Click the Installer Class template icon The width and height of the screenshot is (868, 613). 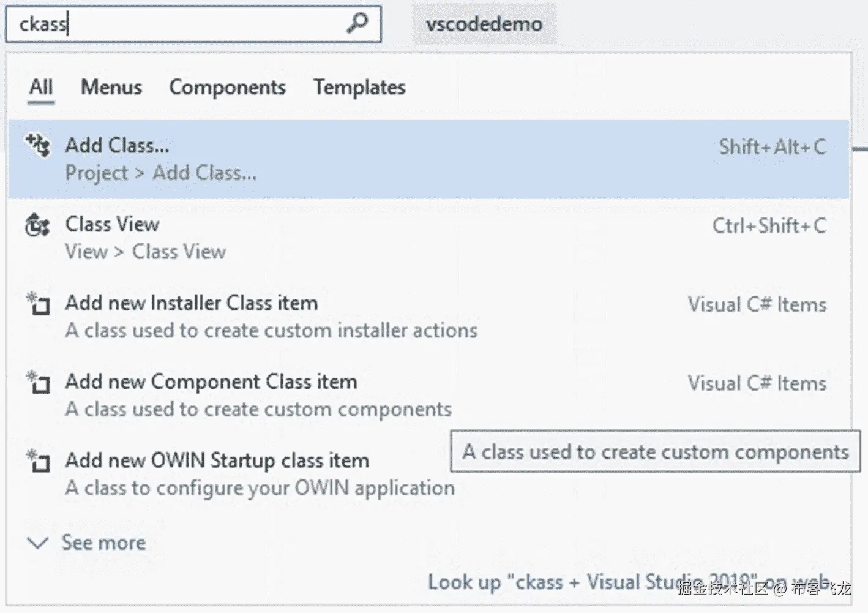38,303
